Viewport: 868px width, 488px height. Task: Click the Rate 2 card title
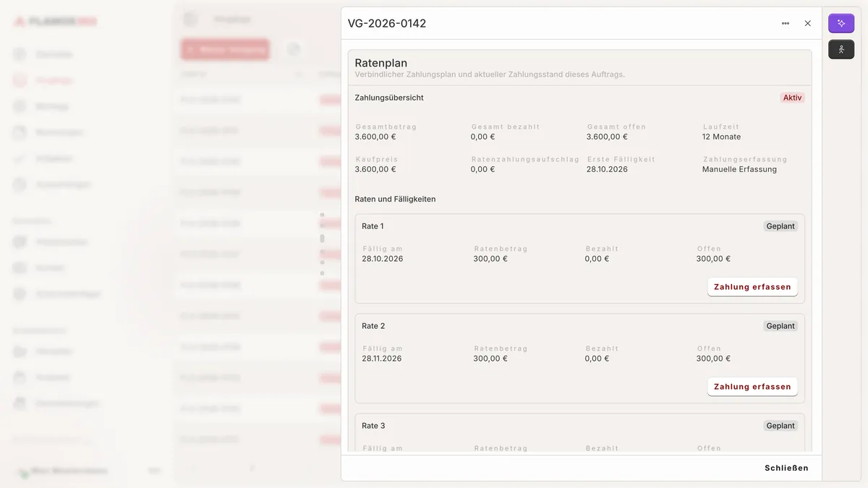pos(373,326)
